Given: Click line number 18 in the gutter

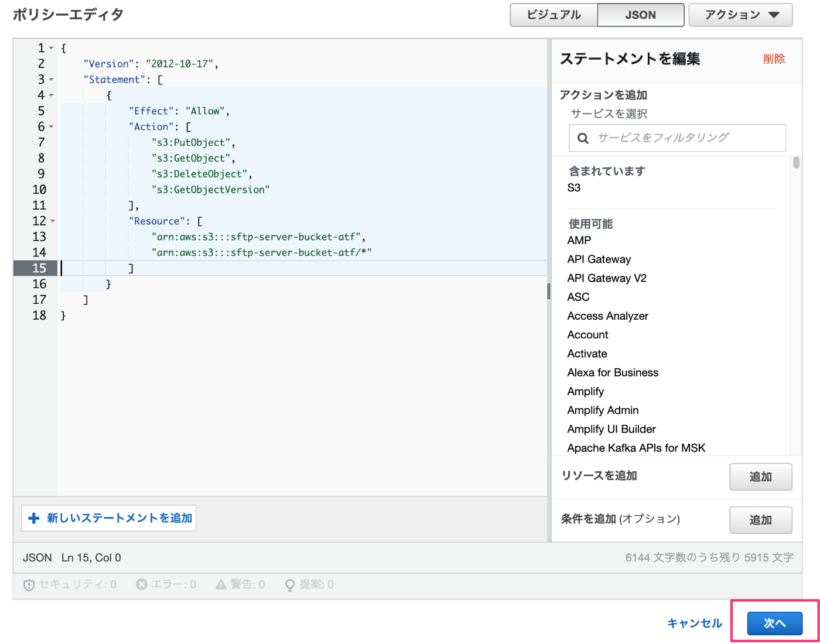Looking at the screenshot, I should (x=39, y=316).
